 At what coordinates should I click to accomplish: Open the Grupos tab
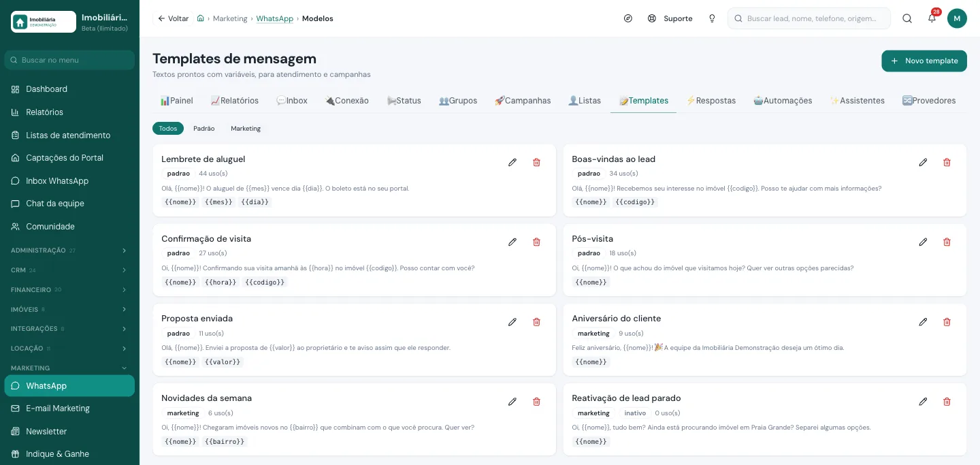[x=458, y=101]
